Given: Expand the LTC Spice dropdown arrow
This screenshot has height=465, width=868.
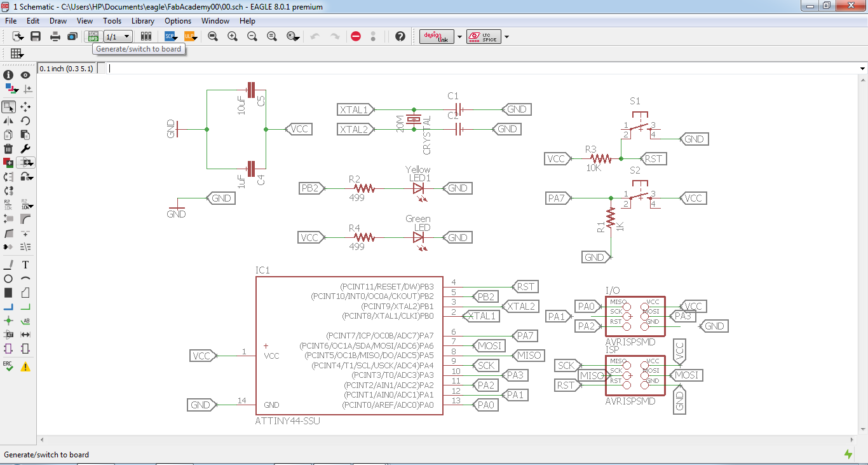Looking at the screenshot, I should pos(506,37).
